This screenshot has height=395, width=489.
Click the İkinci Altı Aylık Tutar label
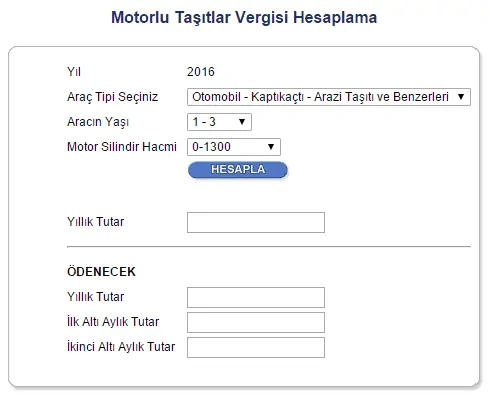pyautogui.click(x=121, y=347)
